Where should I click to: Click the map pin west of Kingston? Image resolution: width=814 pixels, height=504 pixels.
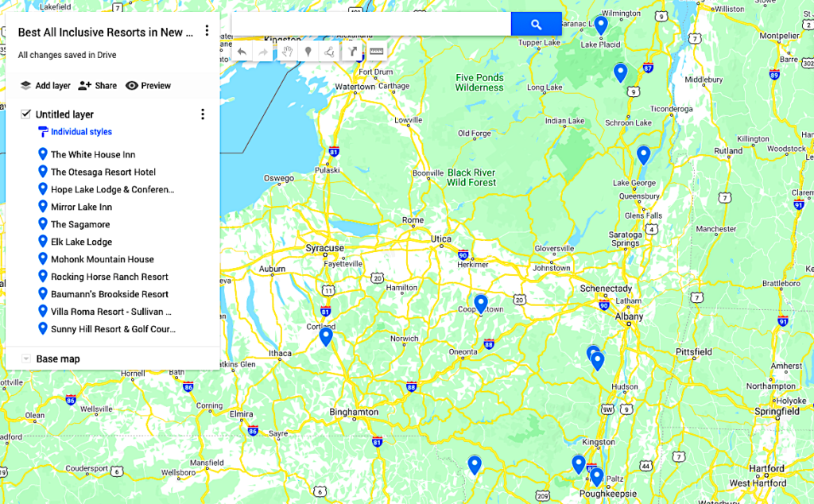pos(579,464)
